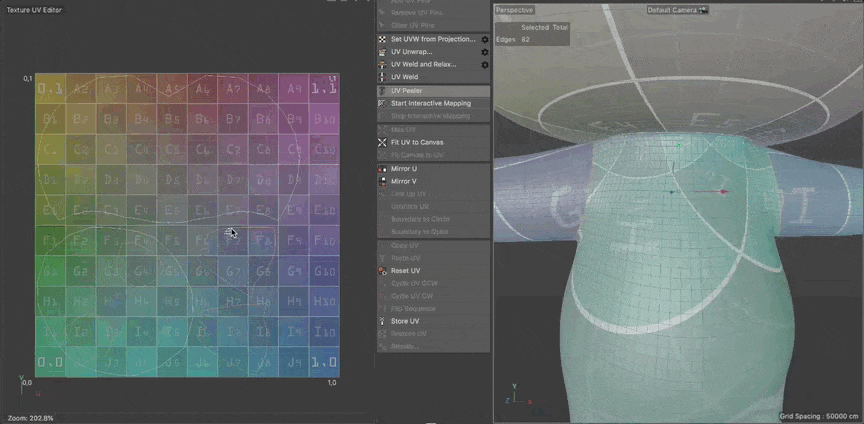Click the Edges 82 selection count

513,40
